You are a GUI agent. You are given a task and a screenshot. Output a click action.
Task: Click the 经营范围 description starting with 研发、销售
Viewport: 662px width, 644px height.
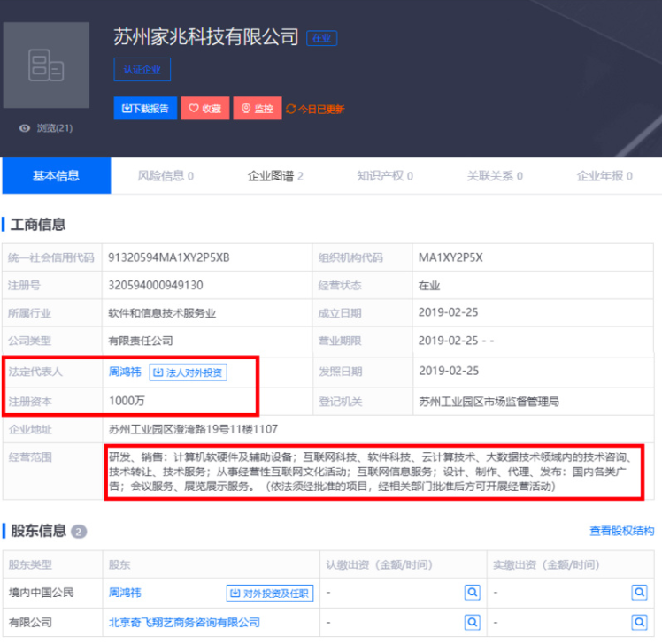[372, 471]
